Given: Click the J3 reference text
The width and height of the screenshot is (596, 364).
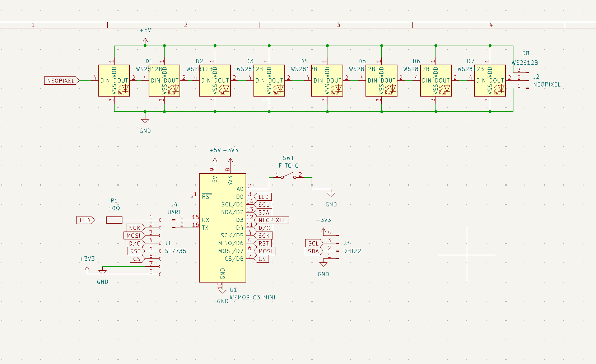Looking at the screenshot, I should coord(346,243).
